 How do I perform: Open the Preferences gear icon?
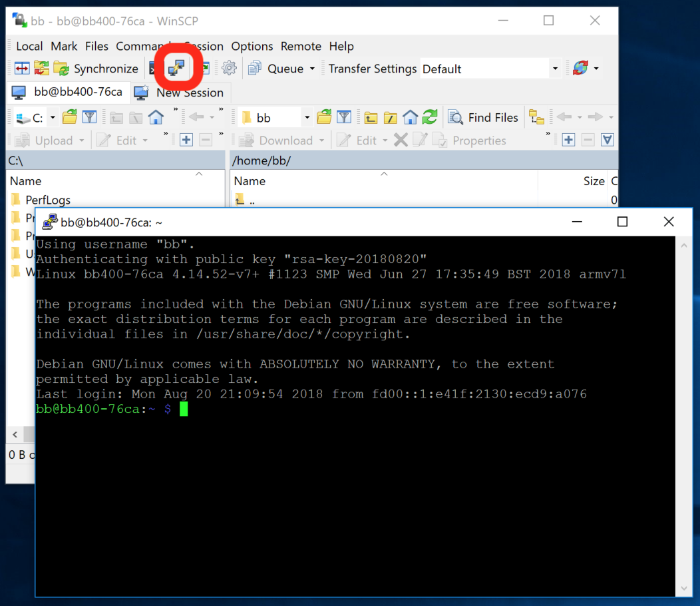point(229,68)
